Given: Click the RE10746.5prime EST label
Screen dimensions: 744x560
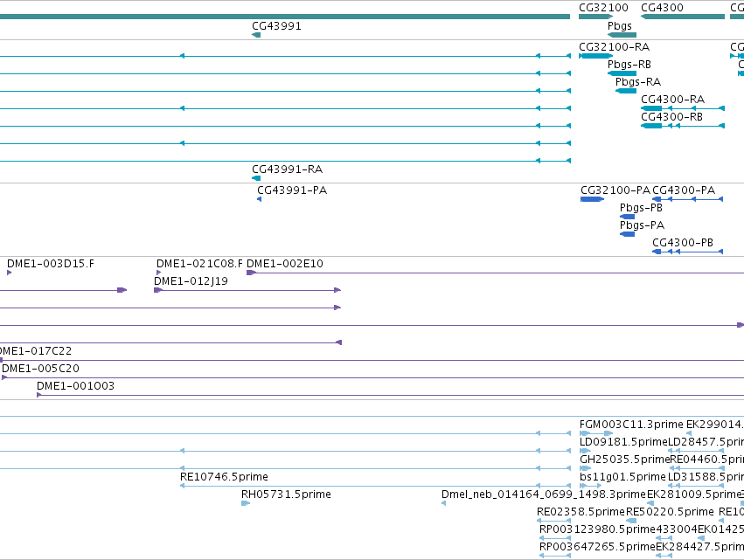Looking at the screenshot, I should [224, 477].
